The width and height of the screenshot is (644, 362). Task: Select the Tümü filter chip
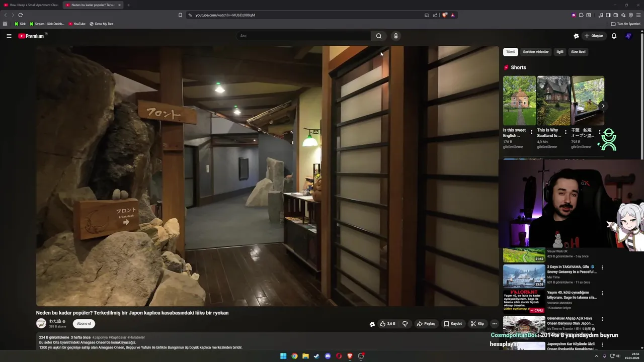511,52
